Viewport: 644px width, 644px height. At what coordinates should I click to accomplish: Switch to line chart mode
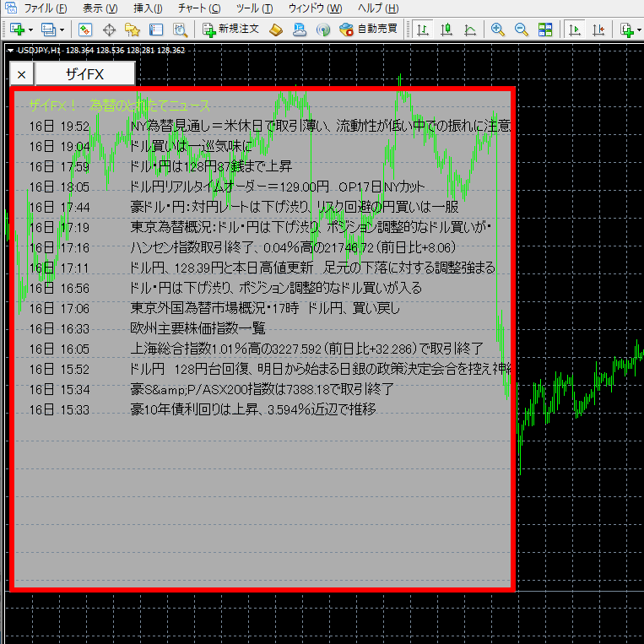pos(470,30)
